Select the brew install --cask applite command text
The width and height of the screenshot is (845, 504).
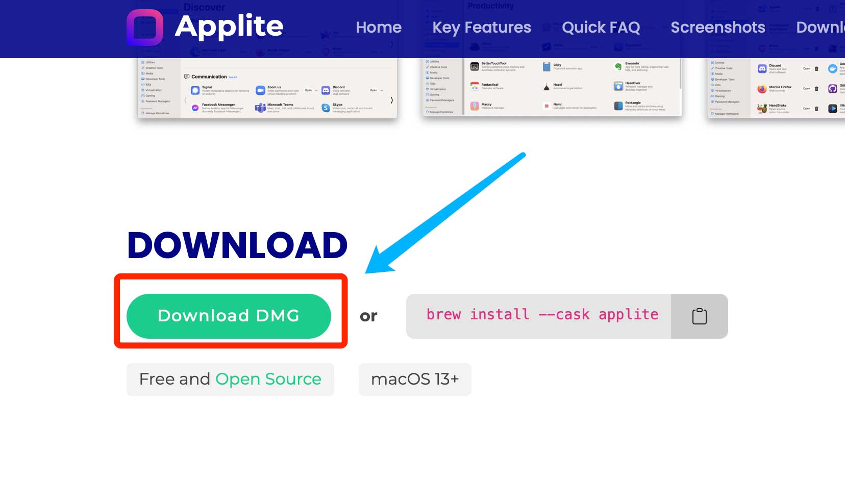coord(542,315)
